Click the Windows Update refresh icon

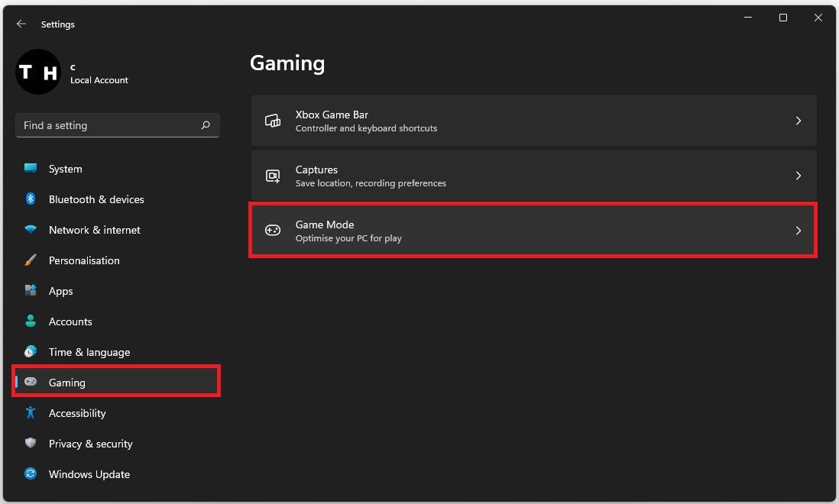31,473
